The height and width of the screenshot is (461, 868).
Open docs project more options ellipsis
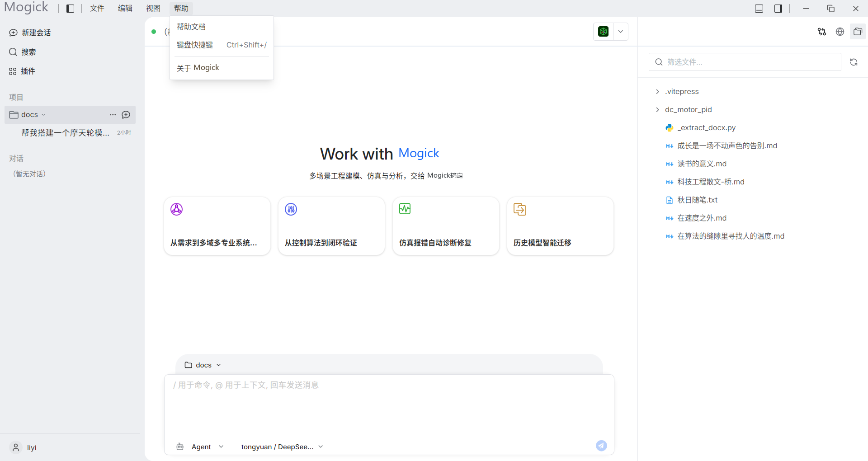click(x=113, y=115)
